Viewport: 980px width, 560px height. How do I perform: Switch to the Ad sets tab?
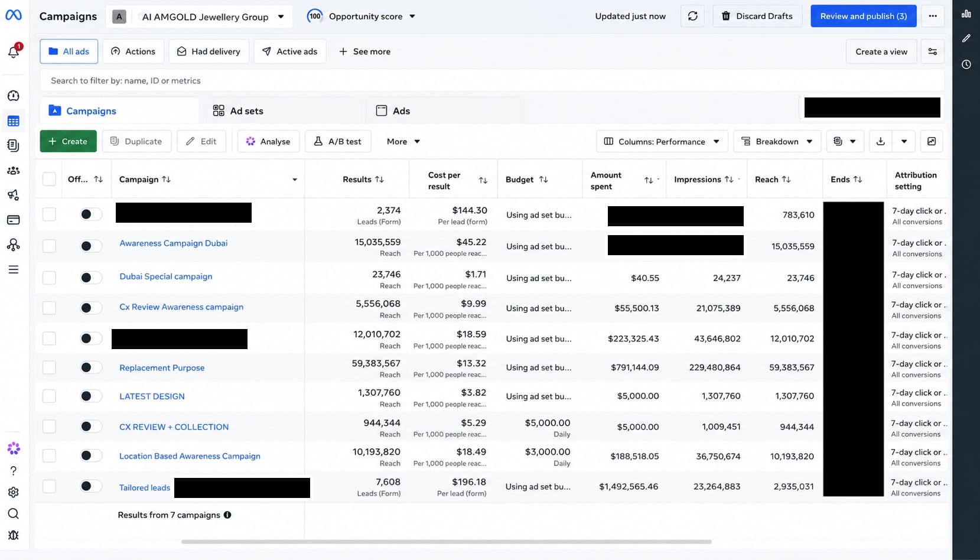click(282, 110)
